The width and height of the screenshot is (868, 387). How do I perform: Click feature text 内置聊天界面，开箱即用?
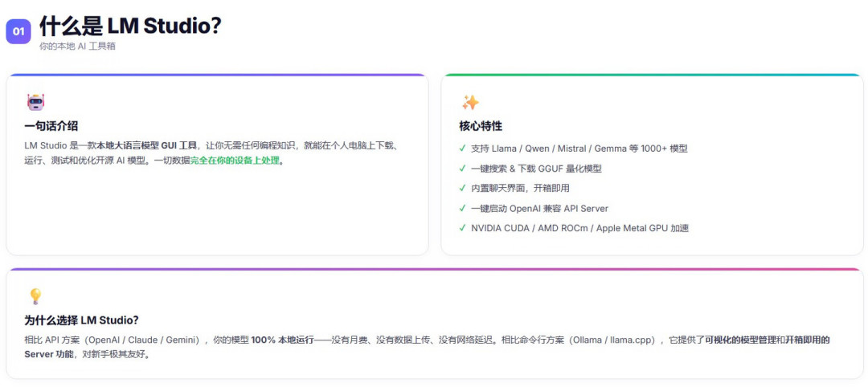point(520,189)
